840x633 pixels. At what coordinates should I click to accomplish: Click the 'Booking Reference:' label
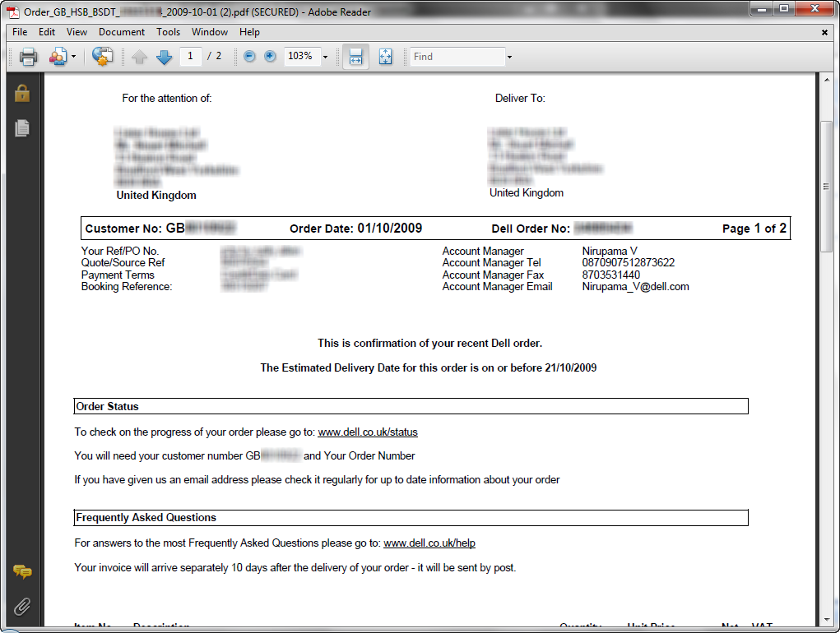(x=127, y=287)
